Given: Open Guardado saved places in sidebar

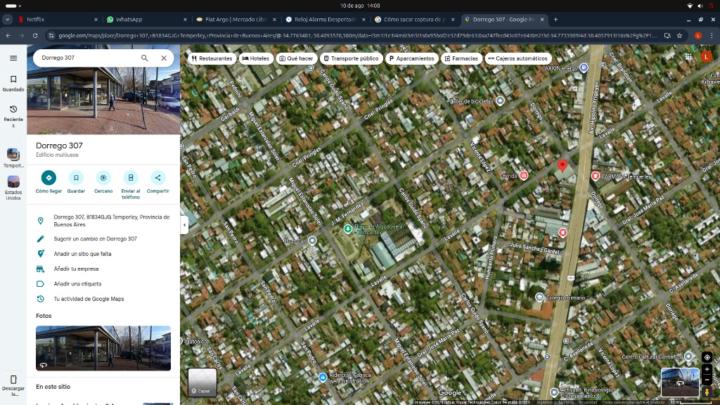Looking at the screenshot, I should pyautogui.click(x=13, y=82).
